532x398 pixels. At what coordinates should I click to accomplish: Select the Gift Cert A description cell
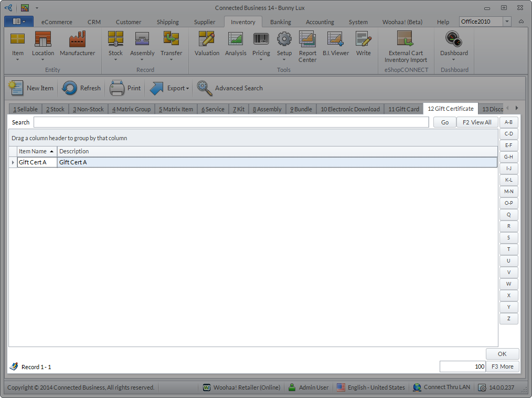tap(277, 162)
